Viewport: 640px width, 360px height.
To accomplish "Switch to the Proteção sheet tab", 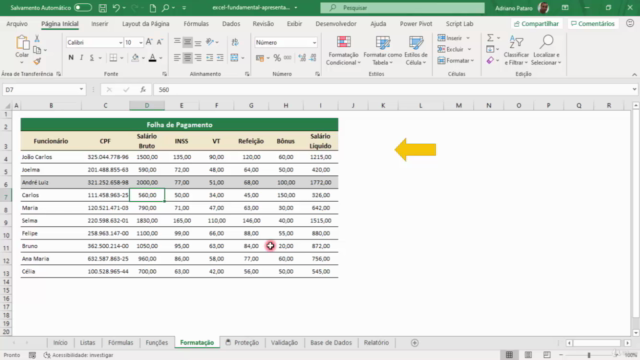I will tap(242, 342).
